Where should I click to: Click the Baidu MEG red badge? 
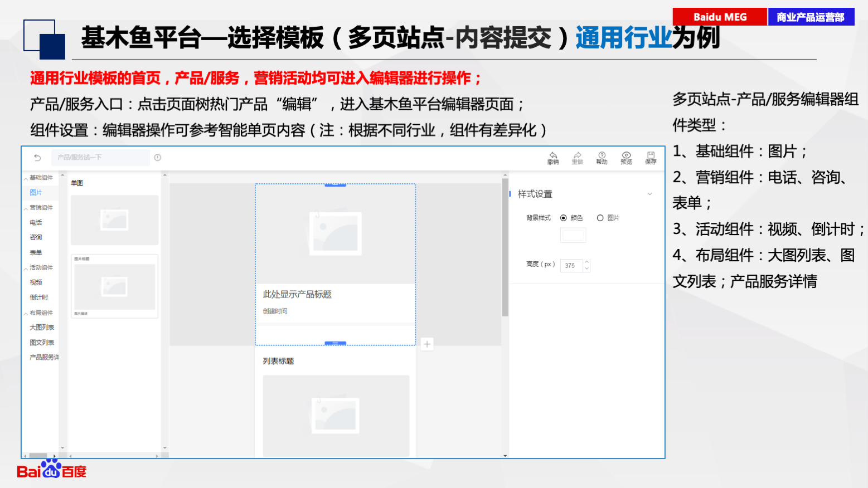click(720, 17)
